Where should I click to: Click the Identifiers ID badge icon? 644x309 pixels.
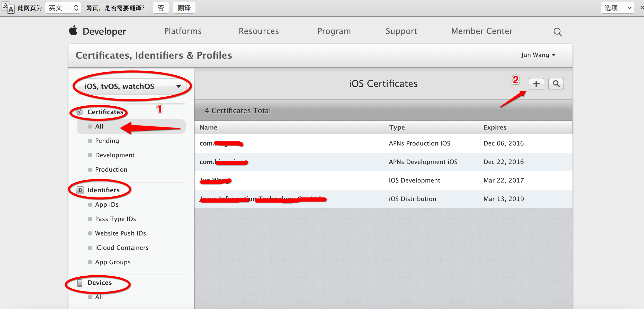pyautogui.click(x=80, y=190)
